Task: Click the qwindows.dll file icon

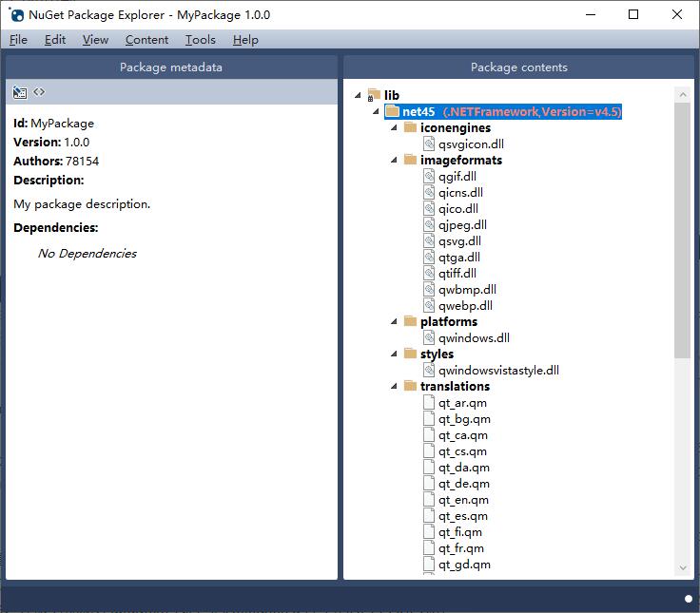Action: point(429,337)
